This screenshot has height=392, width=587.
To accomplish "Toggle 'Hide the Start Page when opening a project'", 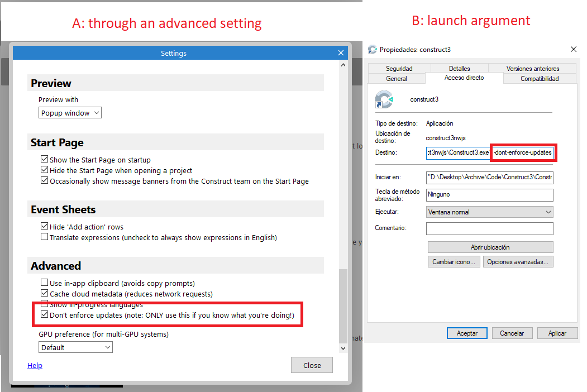I will coord(44,170).
